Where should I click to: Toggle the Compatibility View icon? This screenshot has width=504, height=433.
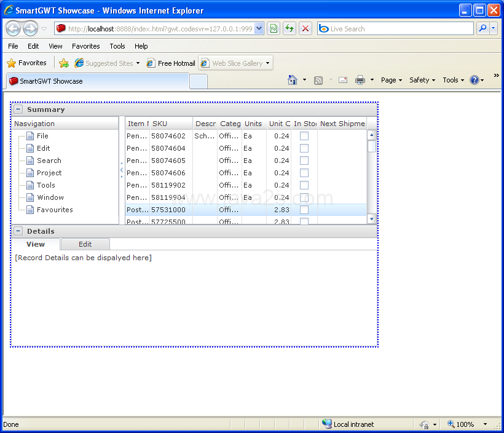click(274, 29)
